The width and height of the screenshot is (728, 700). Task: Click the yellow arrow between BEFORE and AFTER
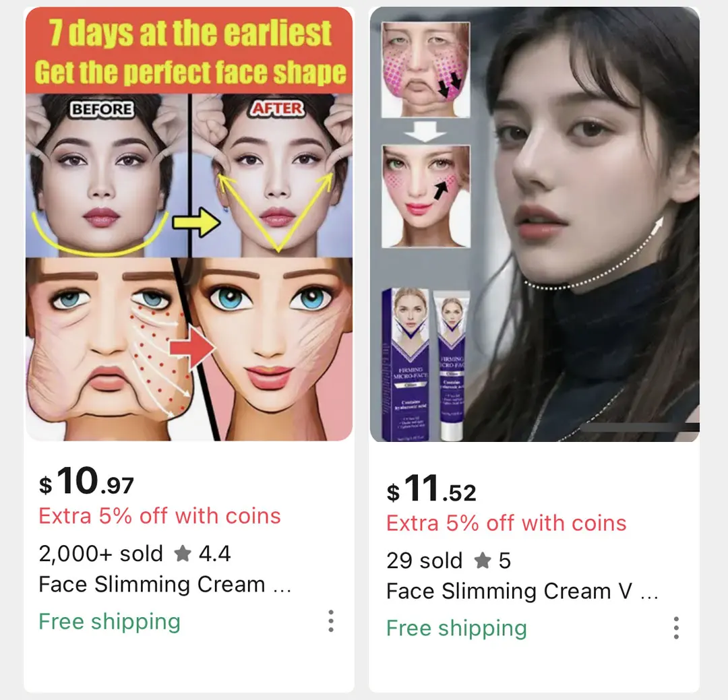coord(196,222)
